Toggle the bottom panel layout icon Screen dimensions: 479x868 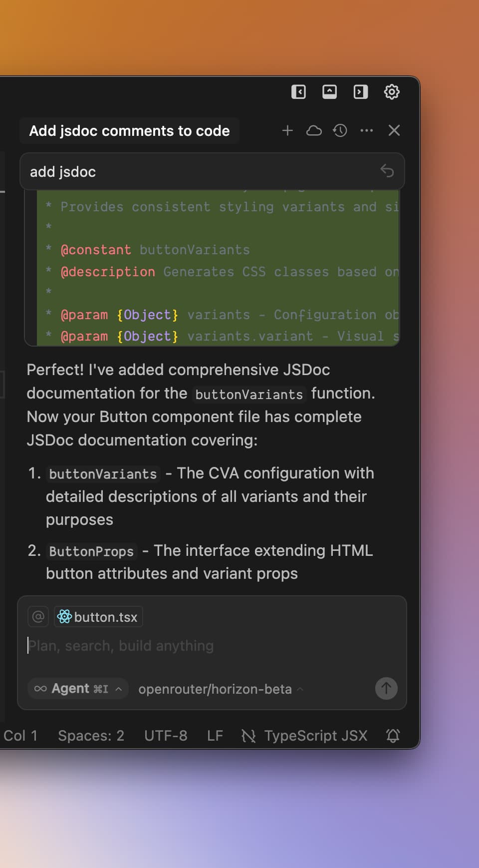(x=329, y=92)
